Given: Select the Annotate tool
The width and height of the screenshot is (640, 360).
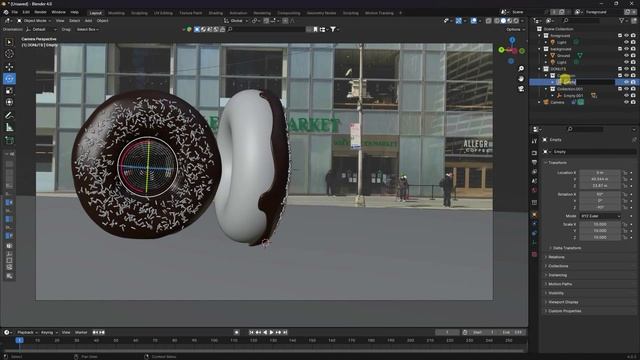Looking at the screenshot, I should 9,116.
